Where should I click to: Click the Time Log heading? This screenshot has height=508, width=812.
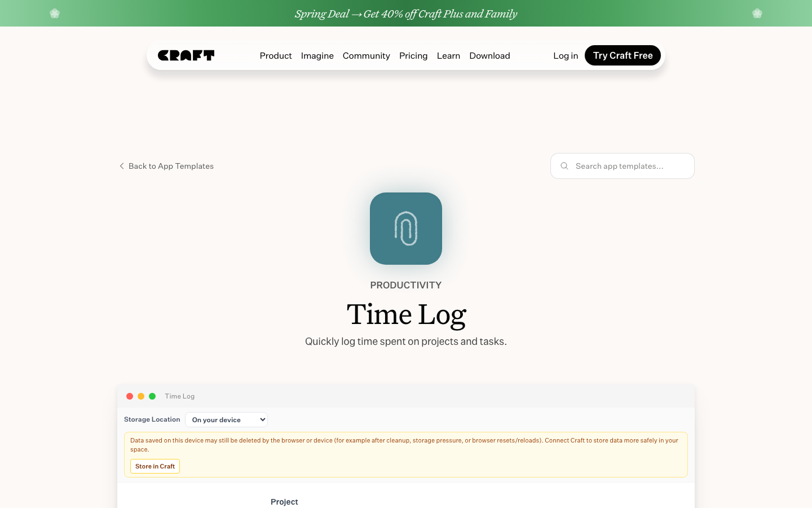(x=406, y=314)
